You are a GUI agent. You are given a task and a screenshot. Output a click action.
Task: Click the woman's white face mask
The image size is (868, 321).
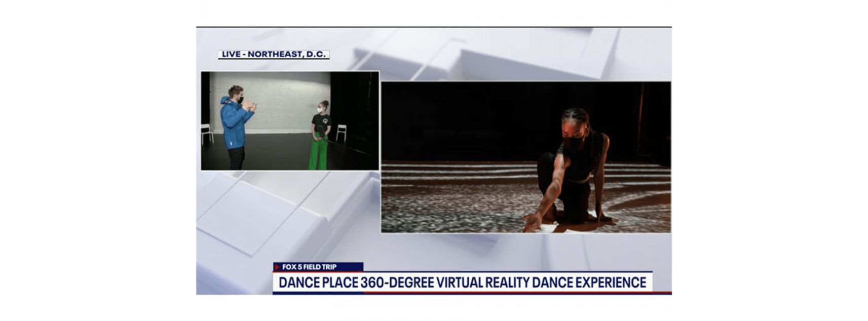pyautogui.click(x=320, y=109)
